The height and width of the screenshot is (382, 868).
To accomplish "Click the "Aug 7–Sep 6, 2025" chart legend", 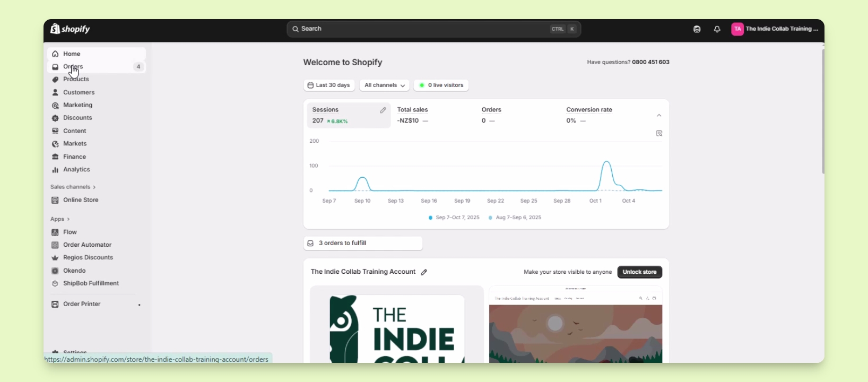I will coord(515,218).
